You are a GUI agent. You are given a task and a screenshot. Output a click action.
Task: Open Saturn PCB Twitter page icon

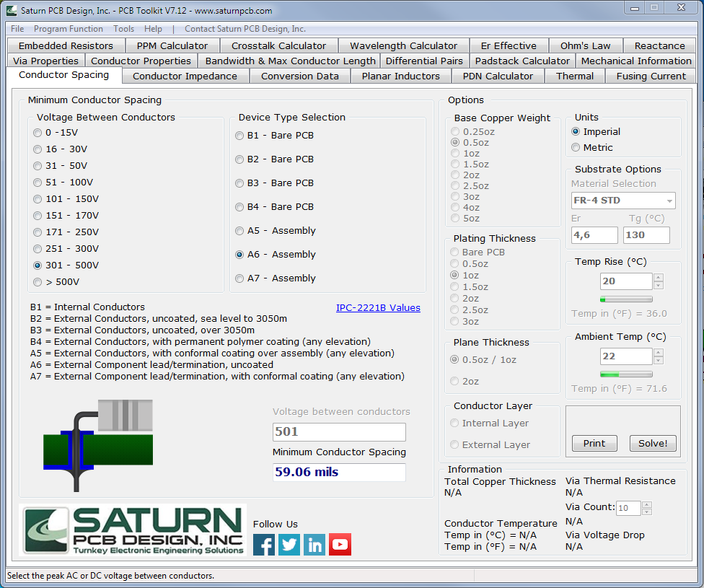point(289,545)
